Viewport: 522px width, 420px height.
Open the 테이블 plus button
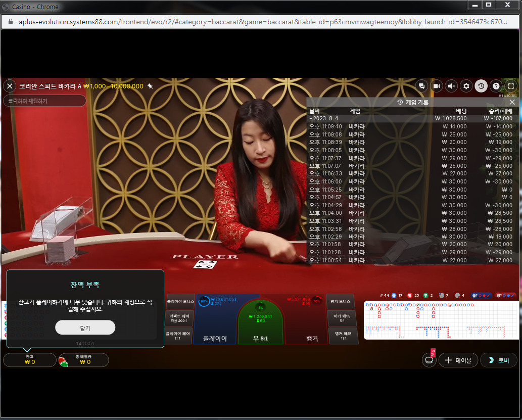pos(458,360)
